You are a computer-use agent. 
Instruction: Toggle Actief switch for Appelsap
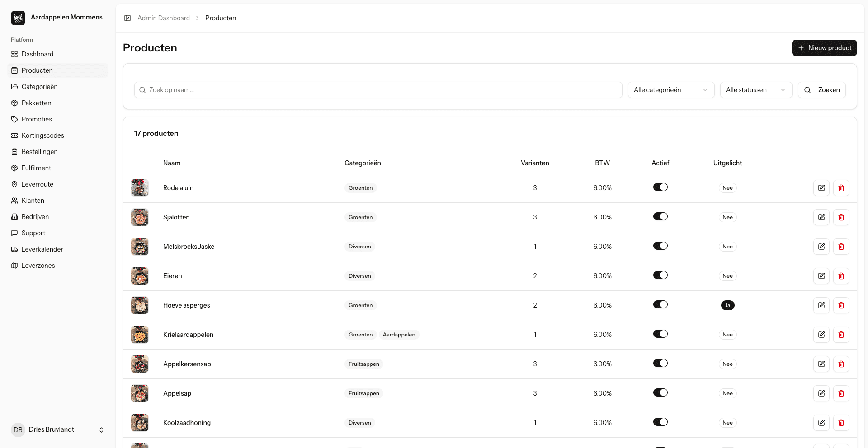(660, 392)
